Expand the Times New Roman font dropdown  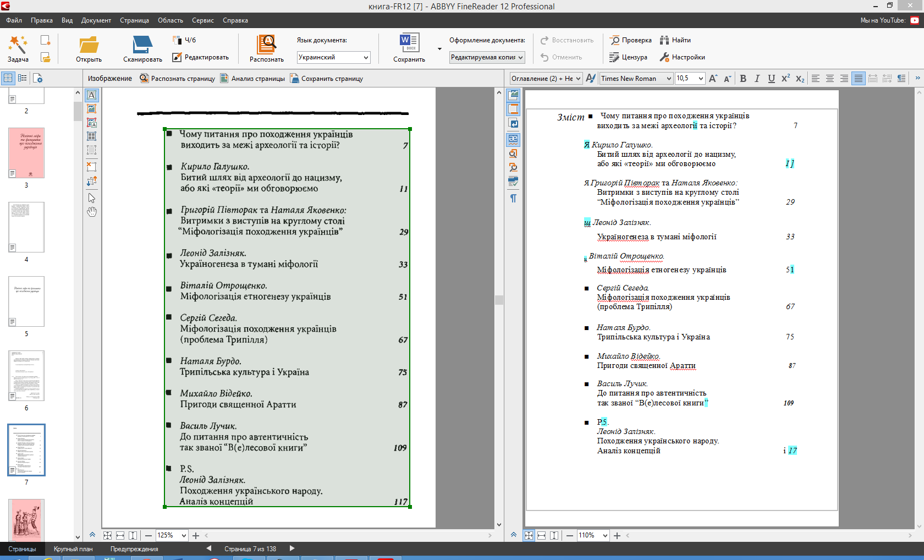coord(669,79)
